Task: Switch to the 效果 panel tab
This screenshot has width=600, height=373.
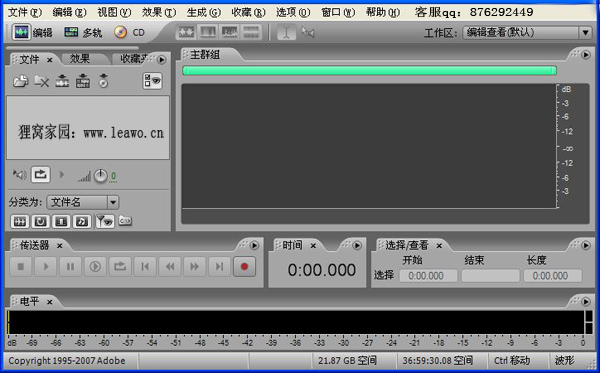Action: click(80, 59)
